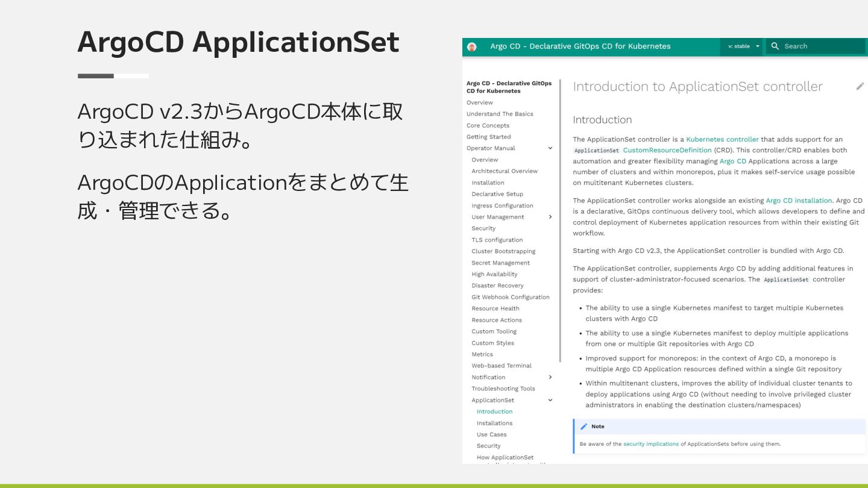Image resolution: width=868 pixels, height=488 pixels.
Task: Open 'Use Cases' under ApplicationSet
Action: (491, 434)
